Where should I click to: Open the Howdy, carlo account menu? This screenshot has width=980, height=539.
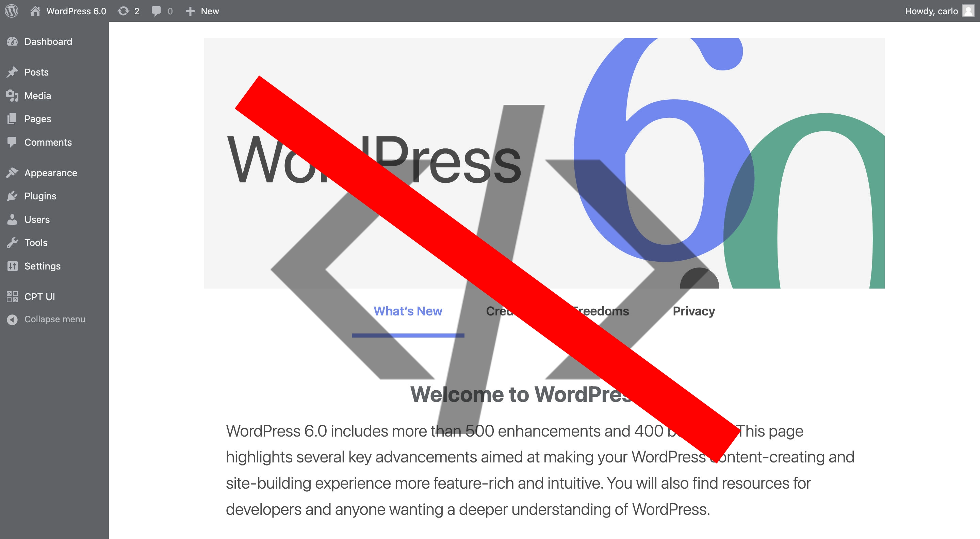(x=931, y=11)
